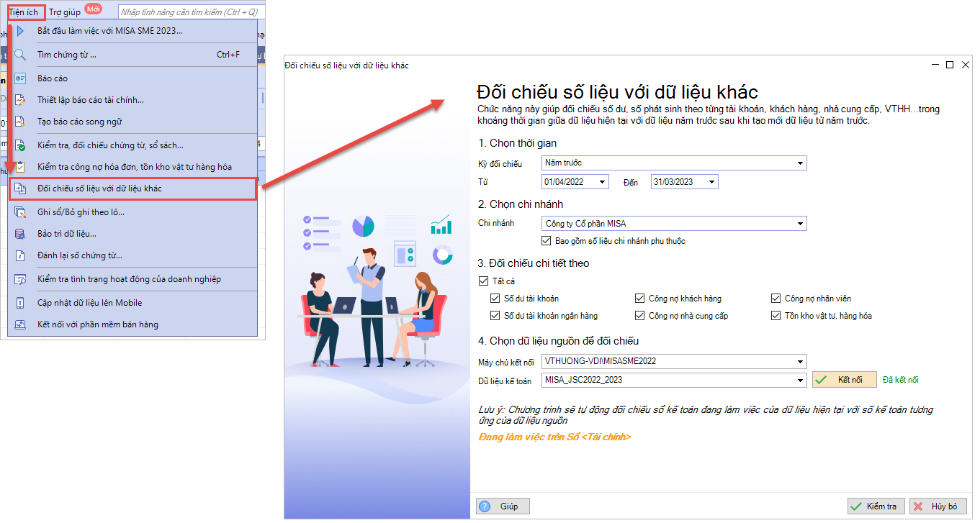Click the Kết nối button
Image resolution: width=980 pixels, height=523 pixels.
click(844, 380)
